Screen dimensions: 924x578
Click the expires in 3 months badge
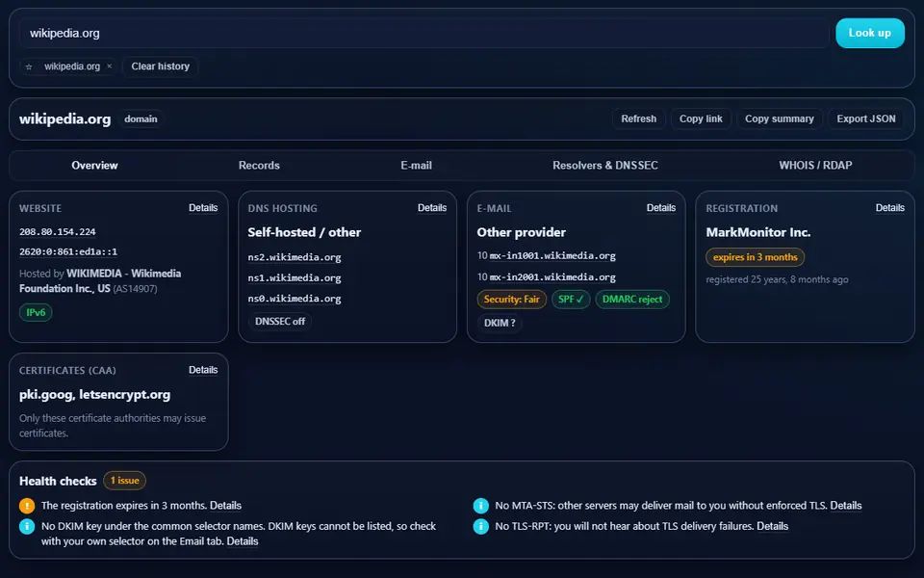(755, 257)
